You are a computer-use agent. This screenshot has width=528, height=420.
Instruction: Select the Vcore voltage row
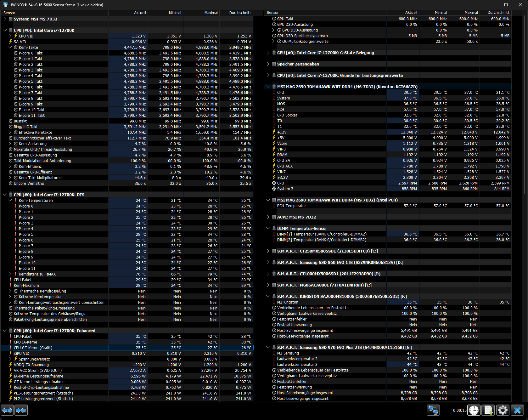point(388,144)
